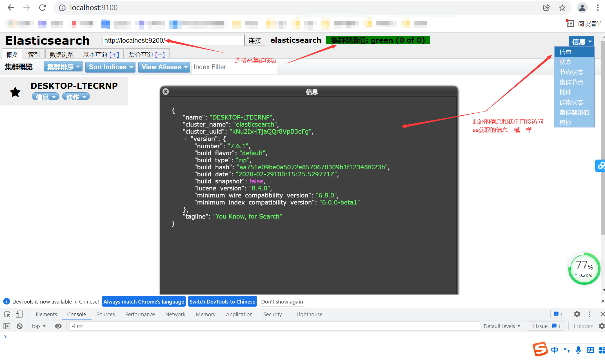
Task: Focus the console Filter field
Action: click(274, 326)
